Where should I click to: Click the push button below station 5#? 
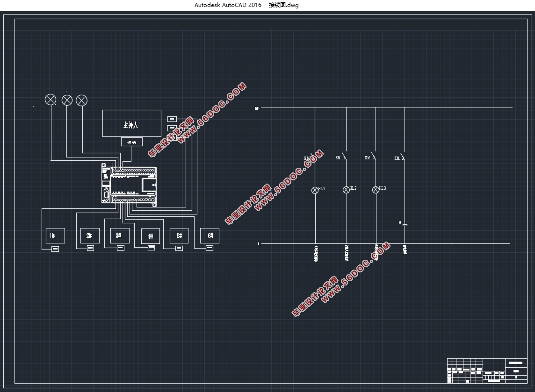pyautogui.click(x=179, y=248)
